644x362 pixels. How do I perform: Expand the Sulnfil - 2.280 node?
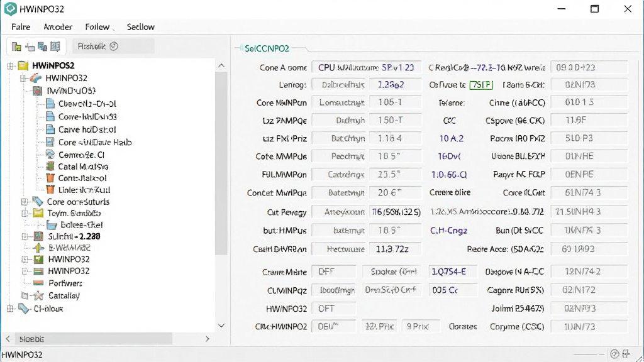[25, 236]
